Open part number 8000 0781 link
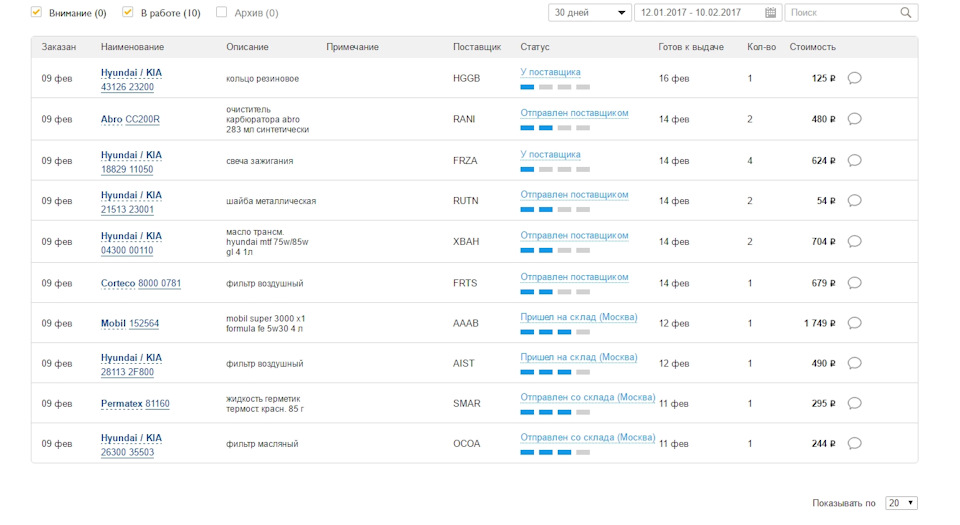960x525 pixels. pyautogui.click(x=159, y=283)
